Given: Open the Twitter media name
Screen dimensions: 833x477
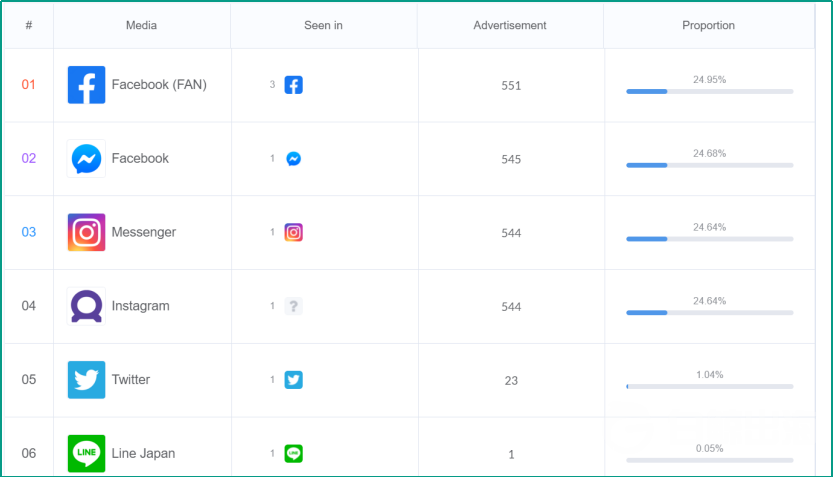Looking at the screenshot, I should click(131, 380).
